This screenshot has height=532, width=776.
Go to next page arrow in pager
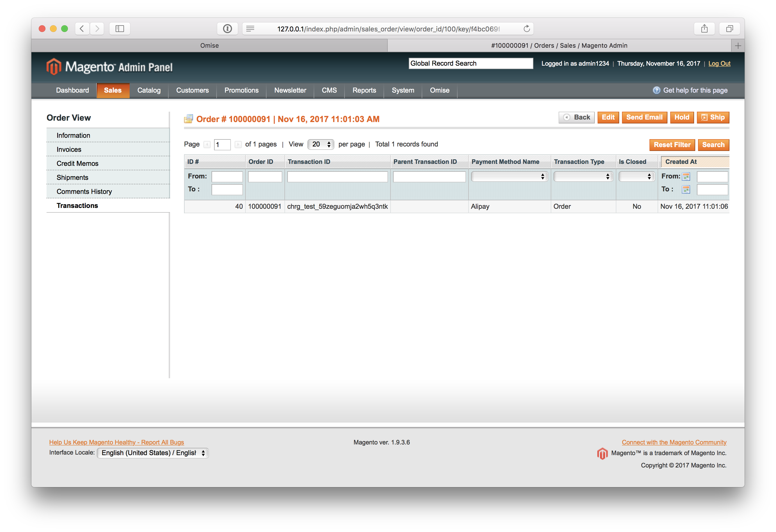238,144
